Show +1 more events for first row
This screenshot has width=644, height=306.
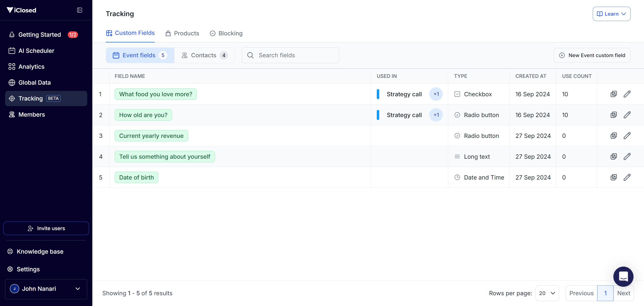coord(436,94)
